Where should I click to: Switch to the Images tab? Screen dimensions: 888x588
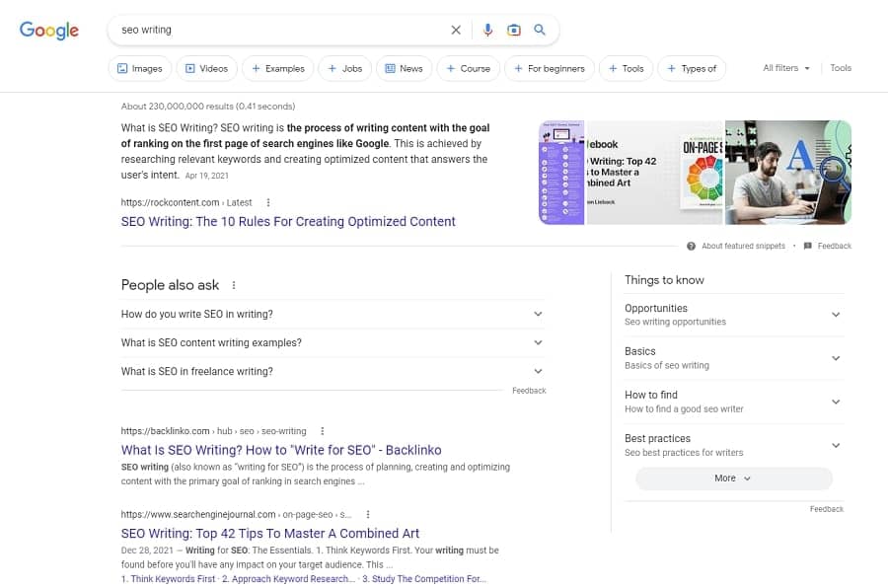[x=140, y=68]
